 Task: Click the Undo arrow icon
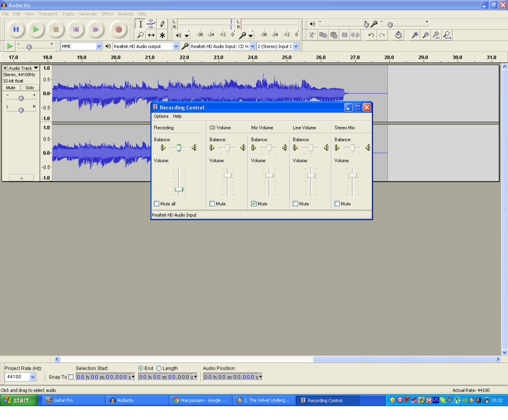371,35
